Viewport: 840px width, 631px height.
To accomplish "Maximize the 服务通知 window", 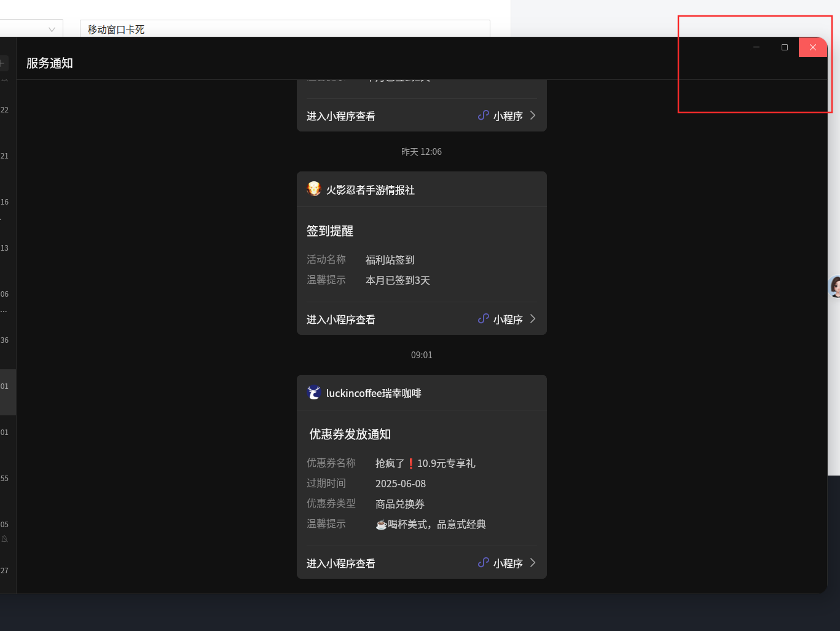I will 785,47.
